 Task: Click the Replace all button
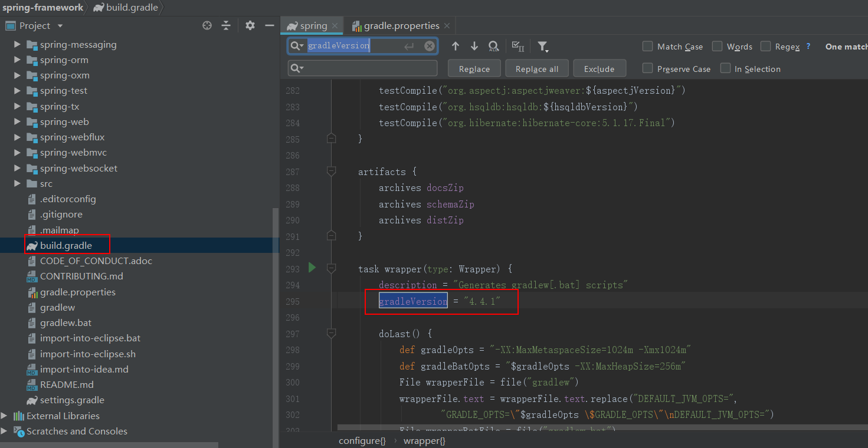pyautogui.click(x=537, y=68)
